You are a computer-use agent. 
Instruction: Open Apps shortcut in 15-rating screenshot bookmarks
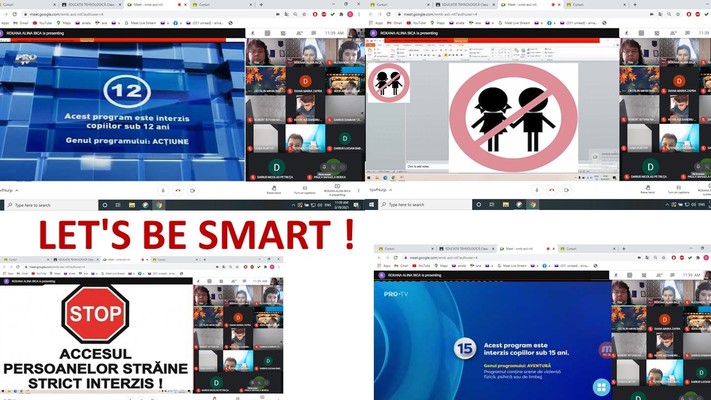coord(384,266)
